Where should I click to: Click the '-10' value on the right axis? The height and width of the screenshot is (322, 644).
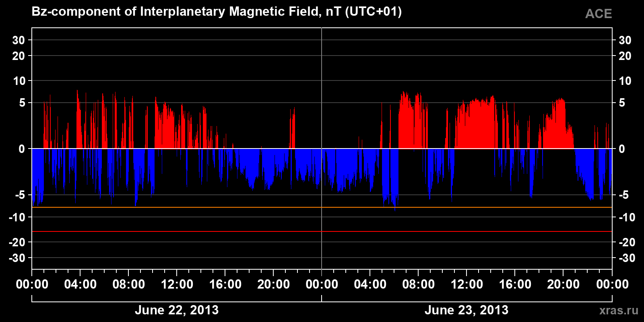627,217
